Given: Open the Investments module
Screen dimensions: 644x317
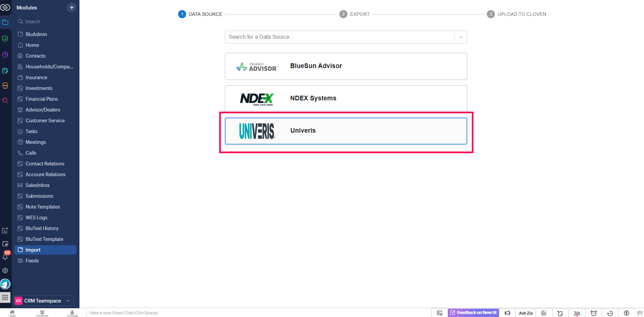Looking at the screenshot, I should click(x=45, y=88).
